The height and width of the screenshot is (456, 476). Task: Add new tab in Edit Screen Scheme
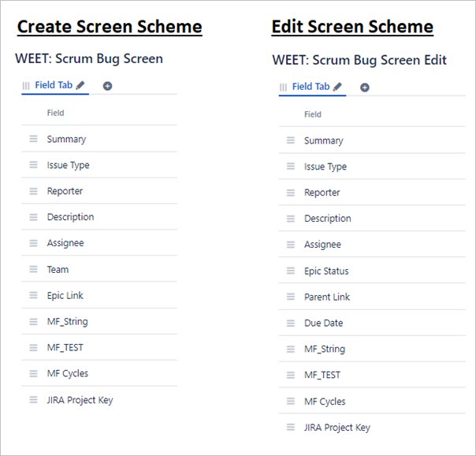(365, 88)
